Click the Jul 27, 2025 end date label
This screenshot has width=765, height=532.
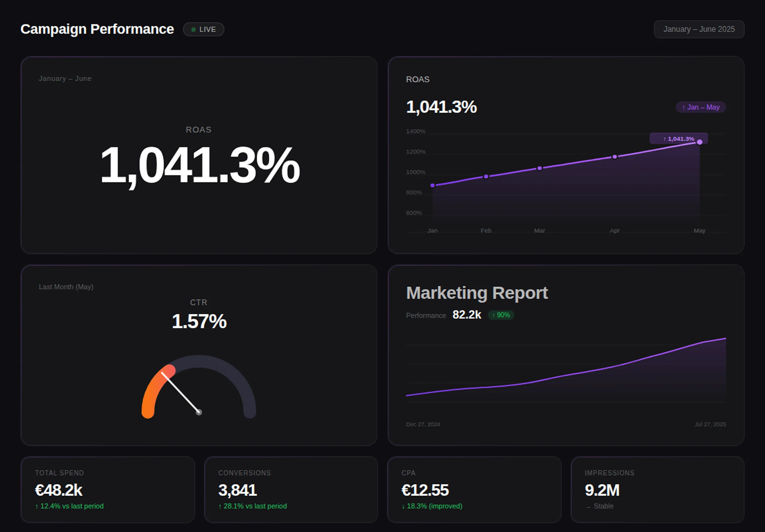coord(710,424)
